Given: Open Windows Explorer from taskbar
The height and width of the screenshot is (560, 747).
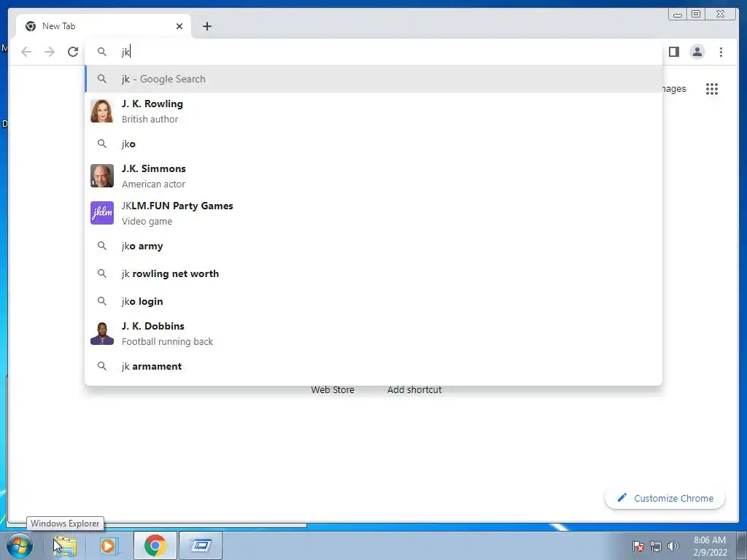Looking at the screenshot, I should point(64,545).
